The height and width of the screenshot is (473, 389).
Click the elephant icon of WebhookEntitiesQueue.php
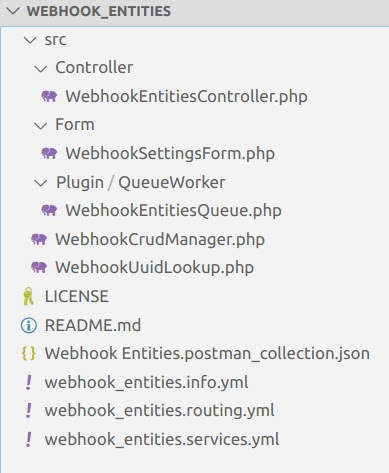[x=49, y=210]
